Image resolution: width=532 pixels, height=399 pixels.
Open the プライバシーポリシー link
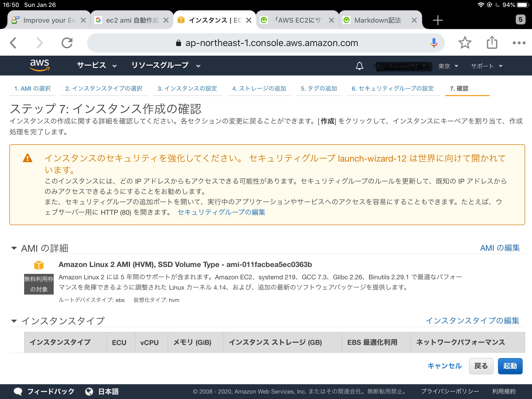(x=450, y=391)
